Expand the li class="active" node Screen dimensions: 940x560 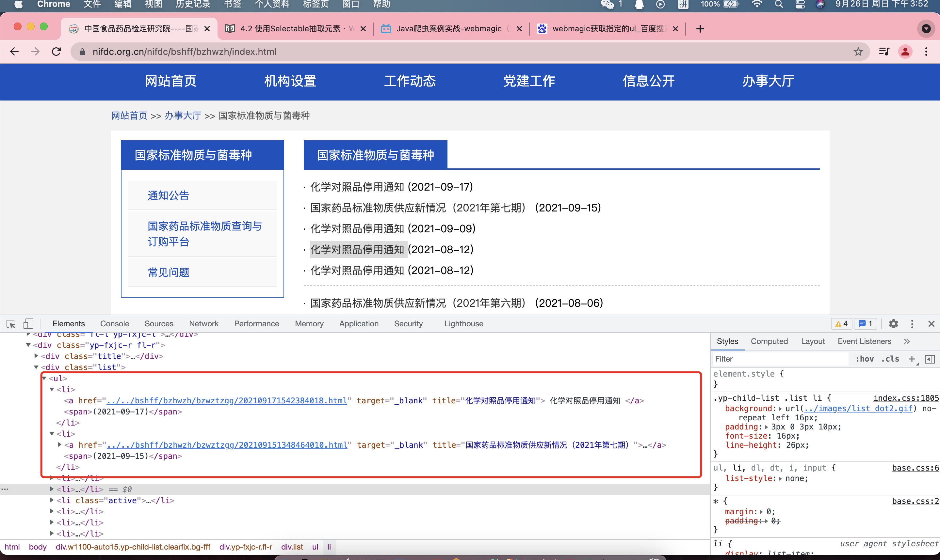[52, 500]
